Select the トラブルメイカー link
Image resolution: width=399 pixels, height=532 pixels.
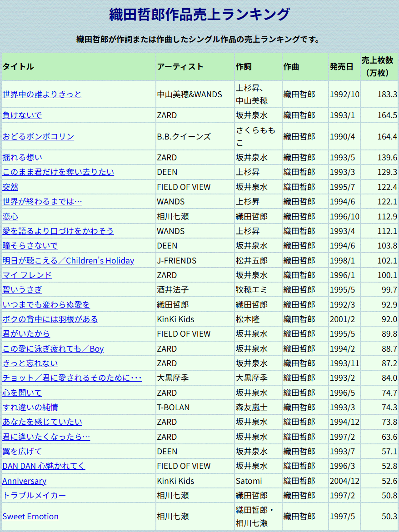pos(34,496)
